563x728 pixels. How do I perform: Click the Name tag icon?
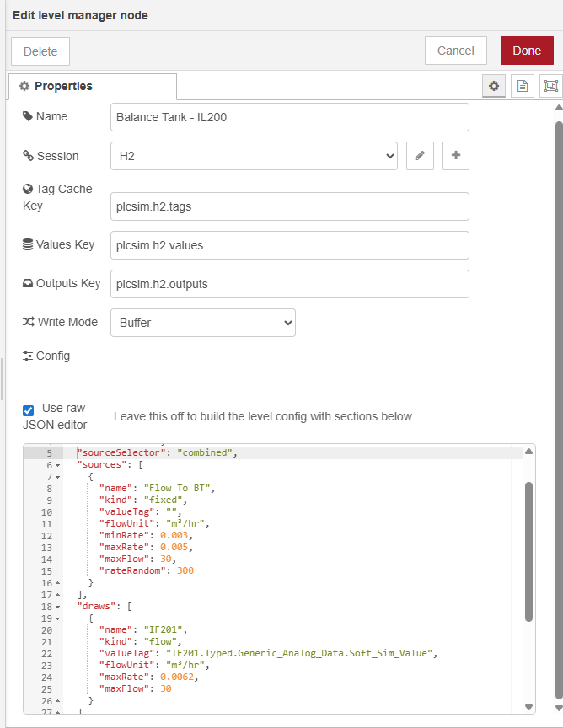tap(28, 116)
